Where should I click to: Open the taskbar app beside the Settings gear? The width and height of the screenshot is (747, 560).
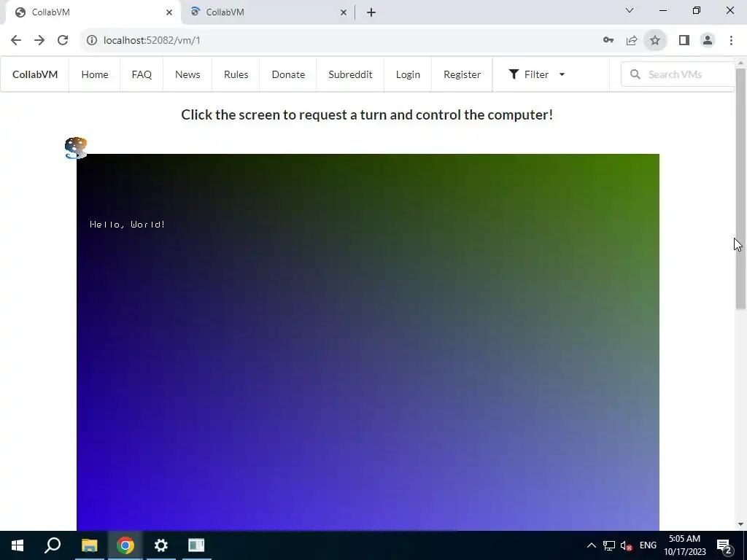coord(196,545)
